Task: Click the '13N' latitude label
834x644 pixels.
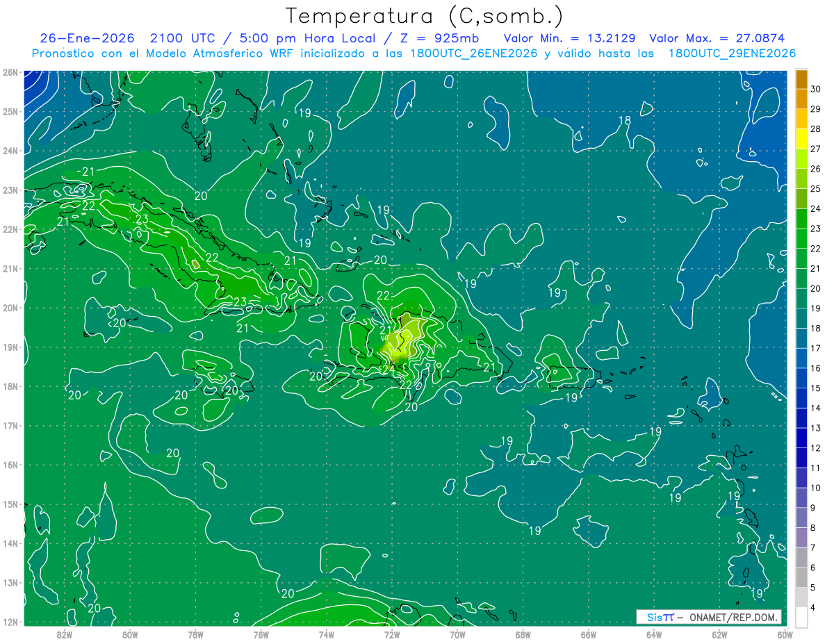Action: tap(10, 582)
